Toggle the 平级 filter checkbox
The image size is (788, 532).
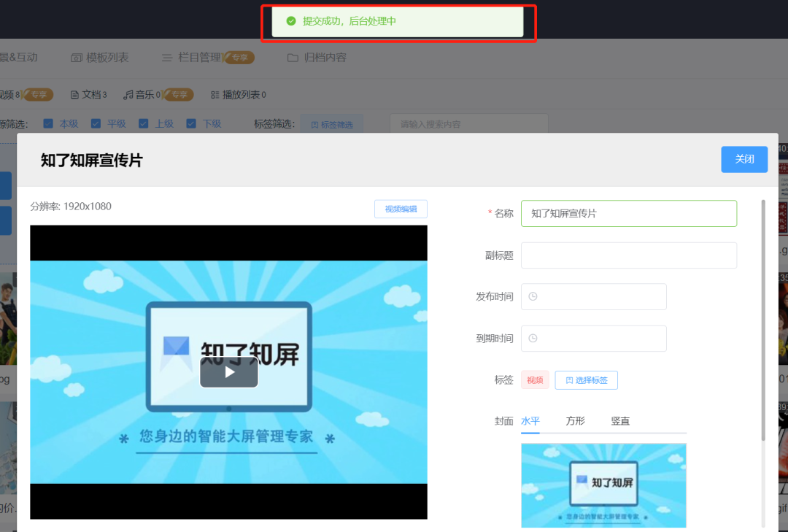click(x=96, y=124)
